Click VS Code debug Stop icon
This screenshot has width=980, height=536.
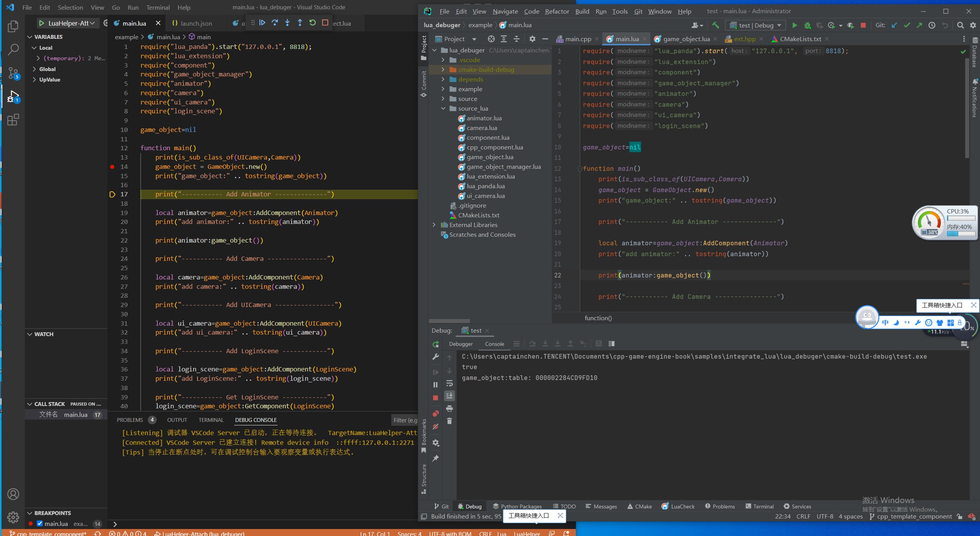325,23
